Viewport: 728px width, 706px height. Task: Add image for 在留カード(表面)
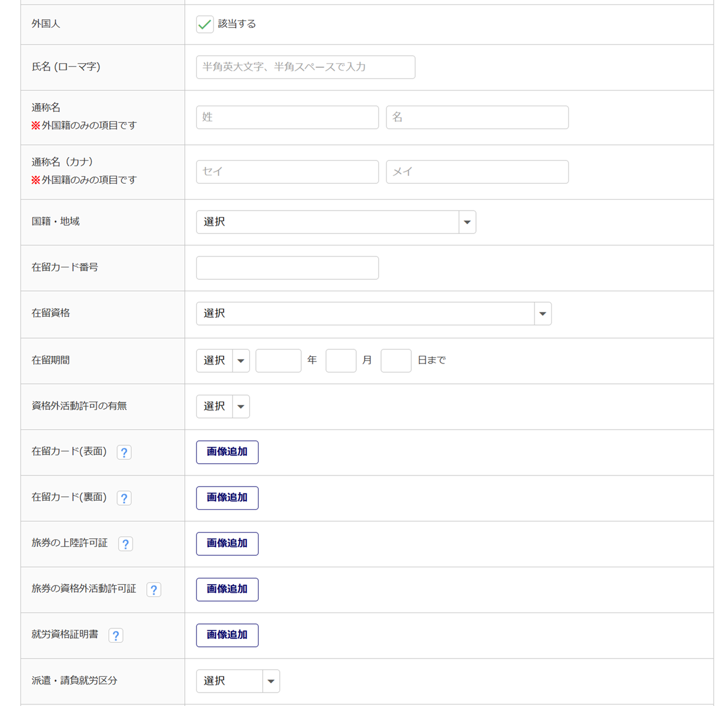tap(227, 452)
